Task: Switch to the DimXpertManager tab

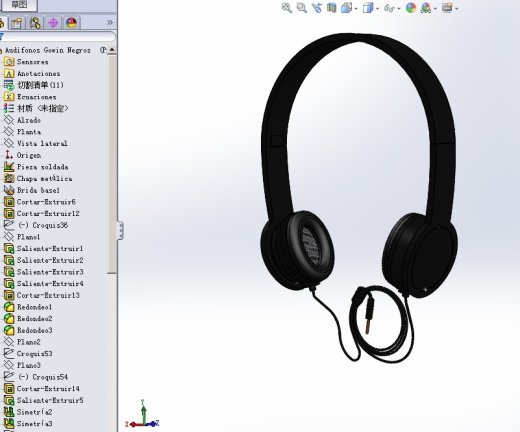Action: tap(53, 23)
